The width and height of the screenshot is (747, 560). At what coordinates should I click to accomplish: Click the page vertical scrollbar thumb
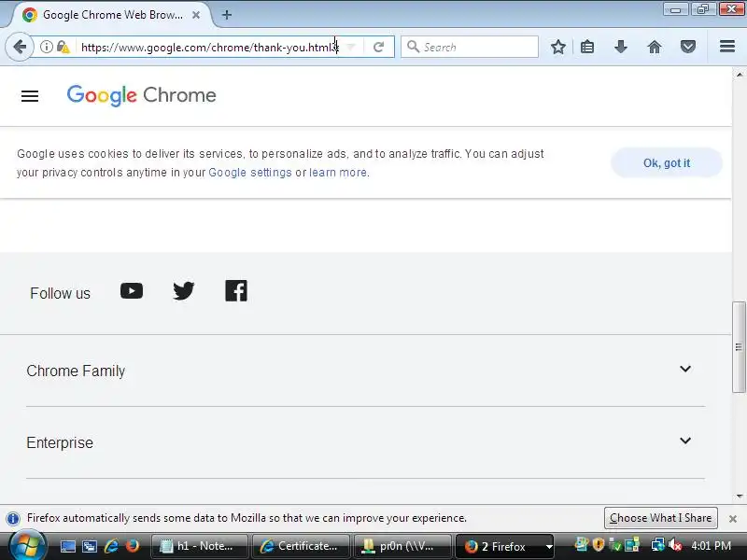point(739,346)
